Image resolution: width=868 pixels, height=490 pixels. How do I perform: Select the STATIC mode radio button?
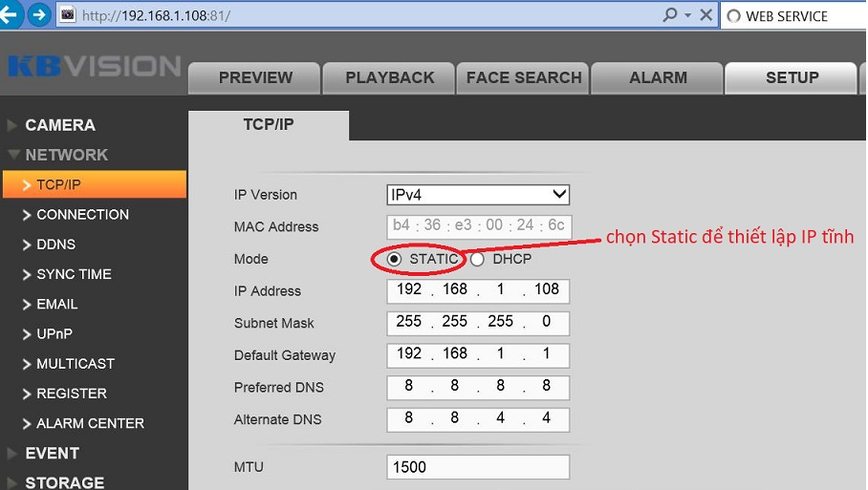point(394,259)
